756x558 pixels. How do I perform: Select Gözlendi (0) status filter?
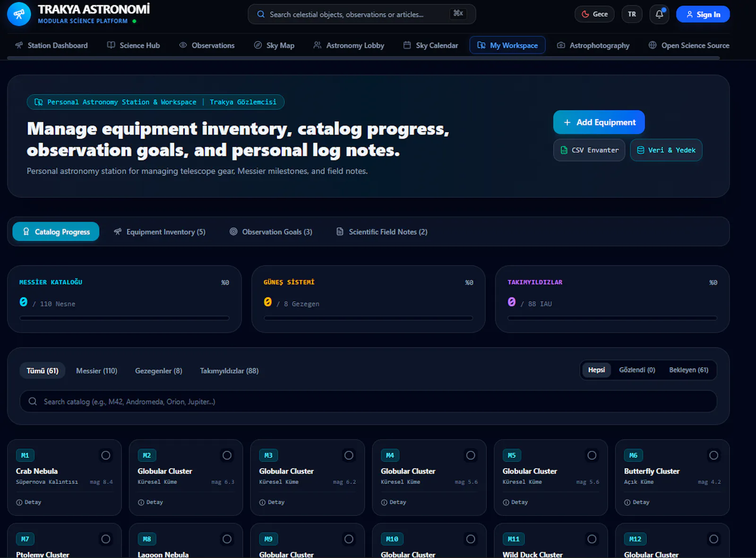click(x=637, y=370)
